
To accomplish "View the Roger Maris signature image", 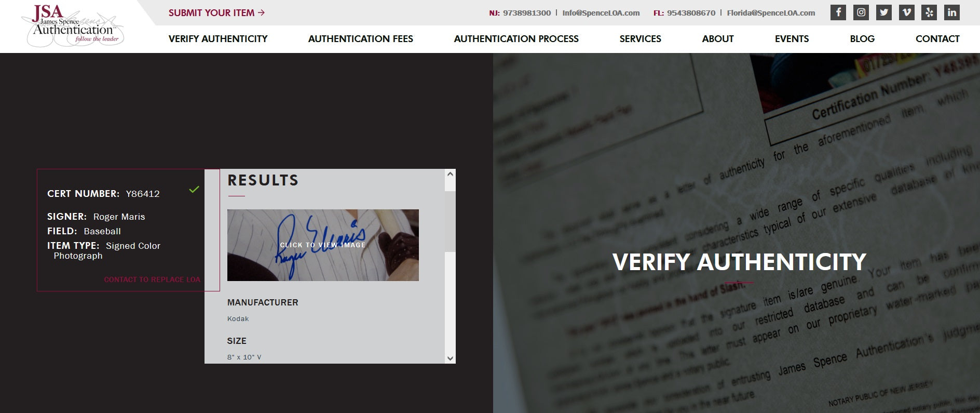I will [x=323, y=245].
